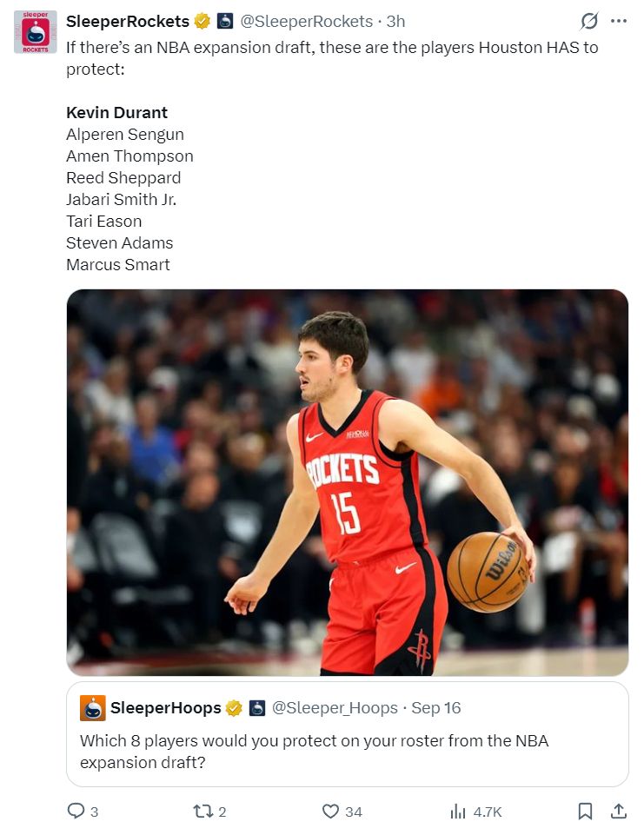Click the reply comment icon
Image resolution: width=644 pixels, height=835 pixels.
pyautogui.click(x=76, y=811)
